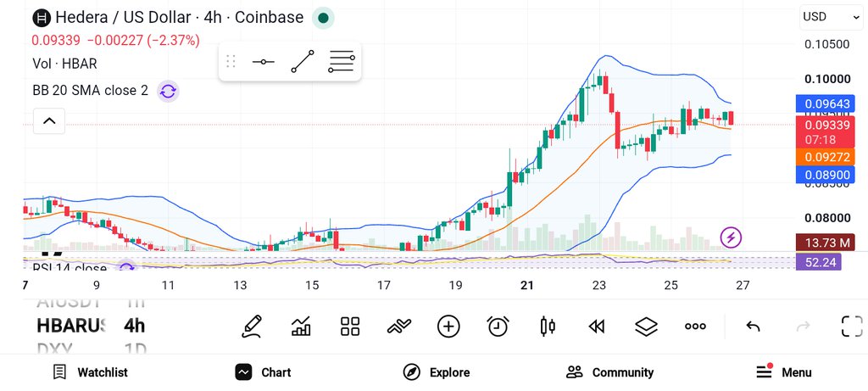
Task: Add symbol with plus circle icon
Action: pos(448,327)
